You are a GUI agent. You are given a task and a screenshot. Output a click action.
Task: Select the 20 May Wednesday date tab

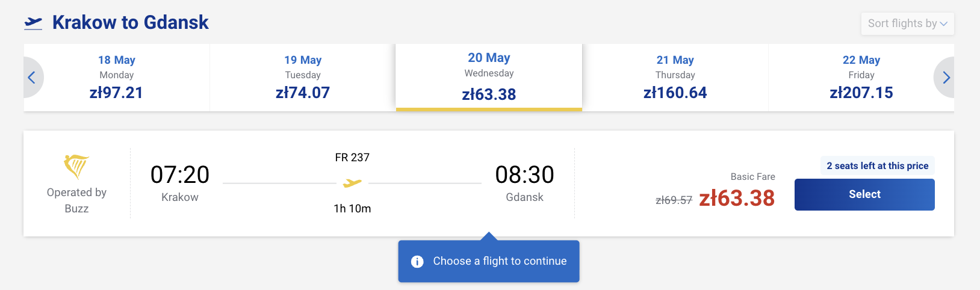click(x=489, y=77)
